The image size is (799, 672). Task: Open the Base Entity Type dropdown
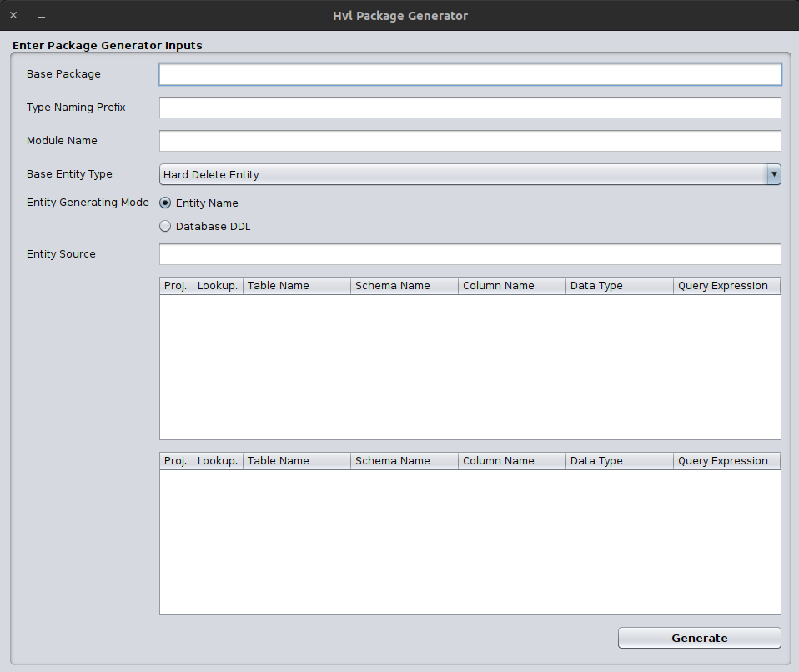pyautogui.click(x=470, y=174)
